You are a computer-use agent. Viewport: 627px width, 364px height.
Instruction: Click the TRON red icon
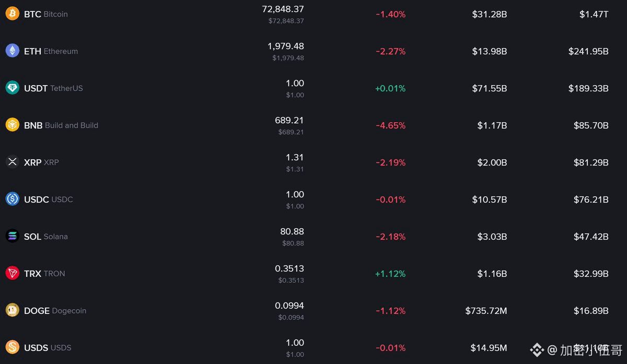[x=13, y=273]
